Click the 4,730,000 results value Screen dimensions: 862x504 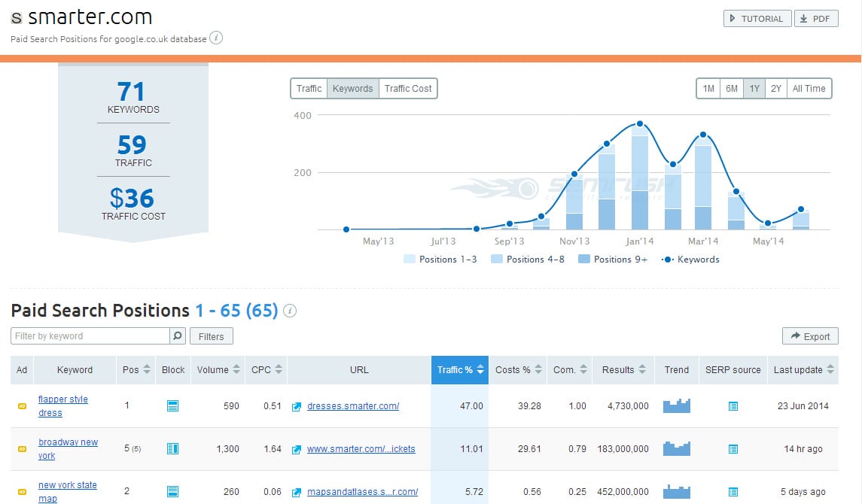point(628,405)
